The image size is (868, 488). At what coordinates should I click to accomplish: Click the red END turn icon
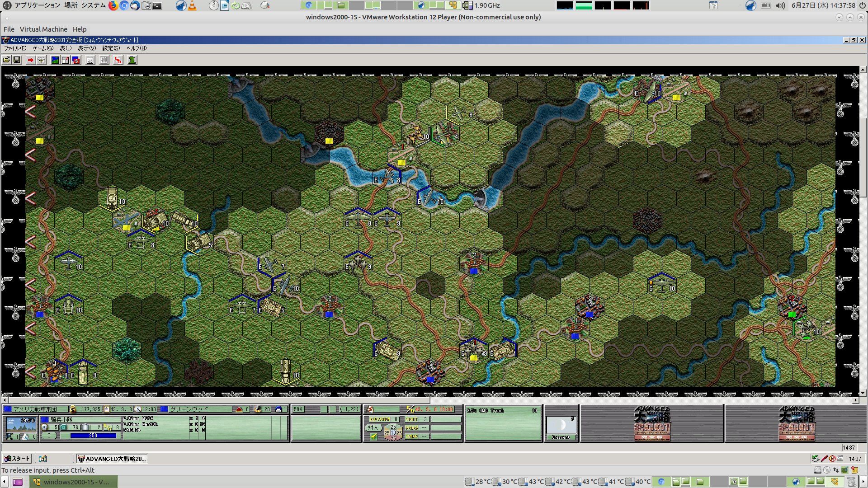118,60
